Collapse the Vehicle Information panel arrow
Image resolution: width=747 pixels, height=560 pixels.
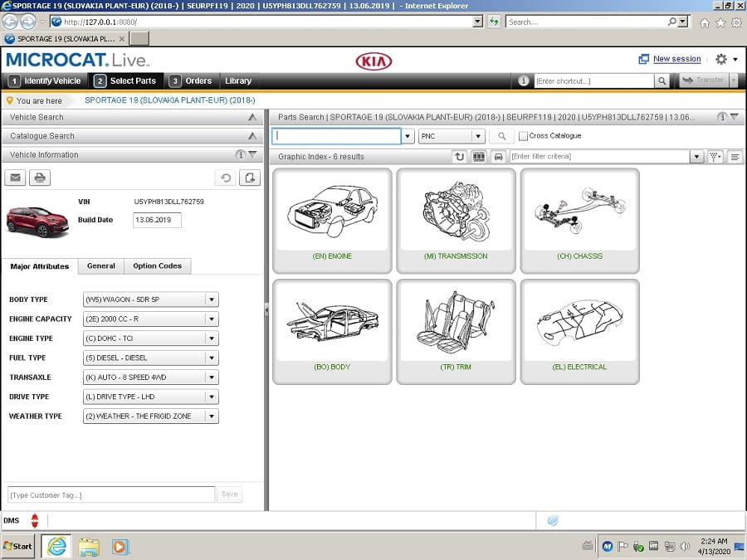(x=253, y=154)
